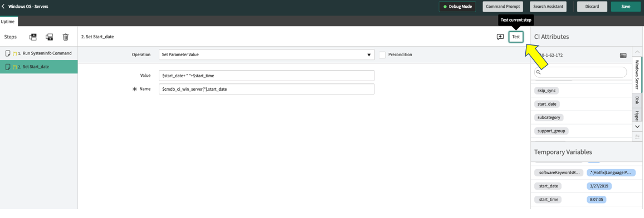The width and height of the screenshot is (644, 218).
Task: Expand more side tabs with down chevron
Action: tap(637, 127)
